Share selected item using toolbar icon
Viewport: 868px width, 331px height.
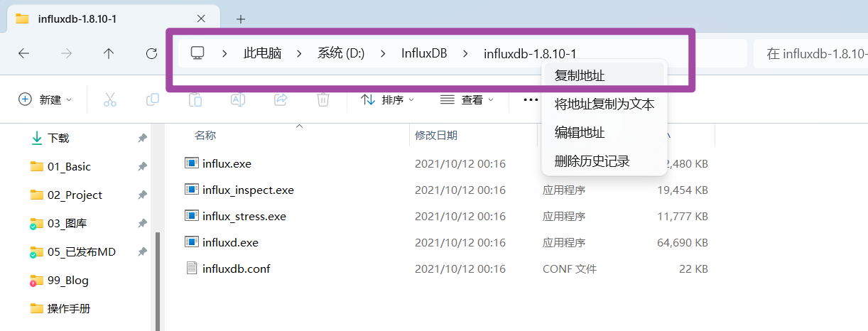pos(280,99)
